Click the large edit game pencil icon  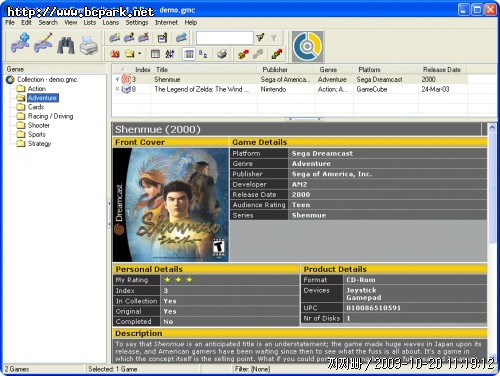coord(43,43)
